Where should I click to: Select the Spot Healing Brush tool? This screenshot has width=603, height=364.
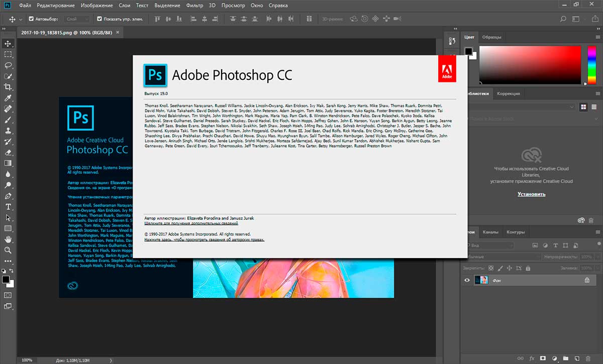coord(8,109)
